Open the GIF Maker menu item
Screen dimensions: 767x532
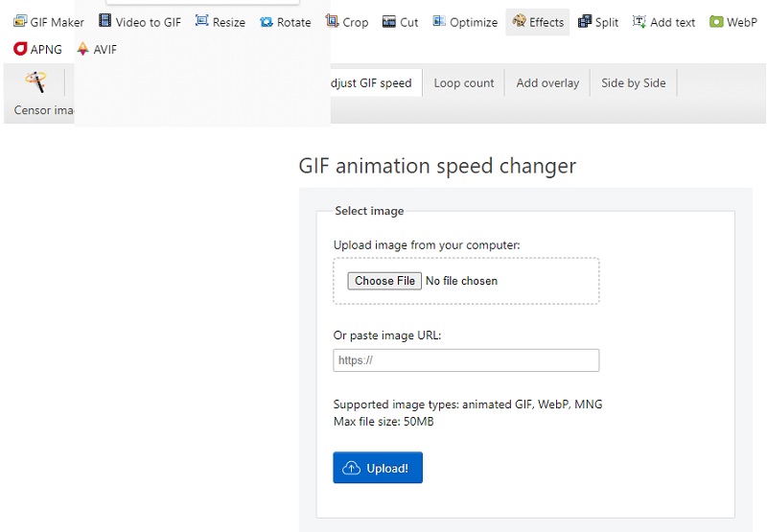(x=49, y=22)
